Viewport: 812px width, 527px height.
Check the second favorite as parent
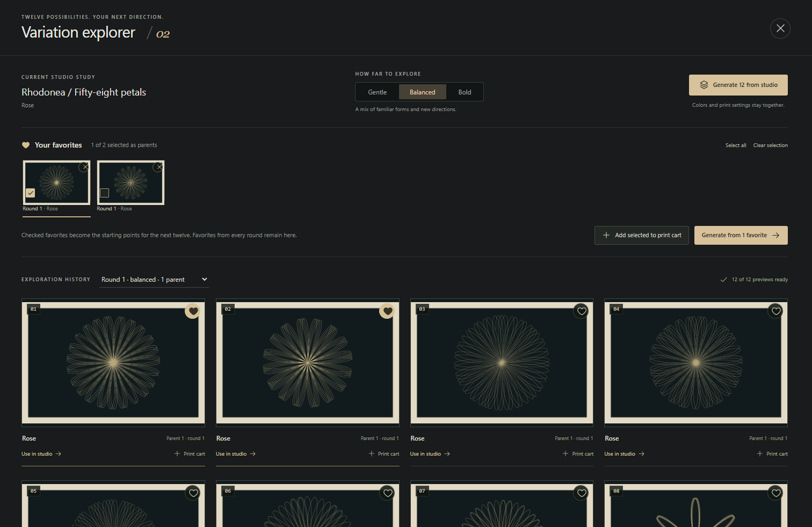pos(105,193)
